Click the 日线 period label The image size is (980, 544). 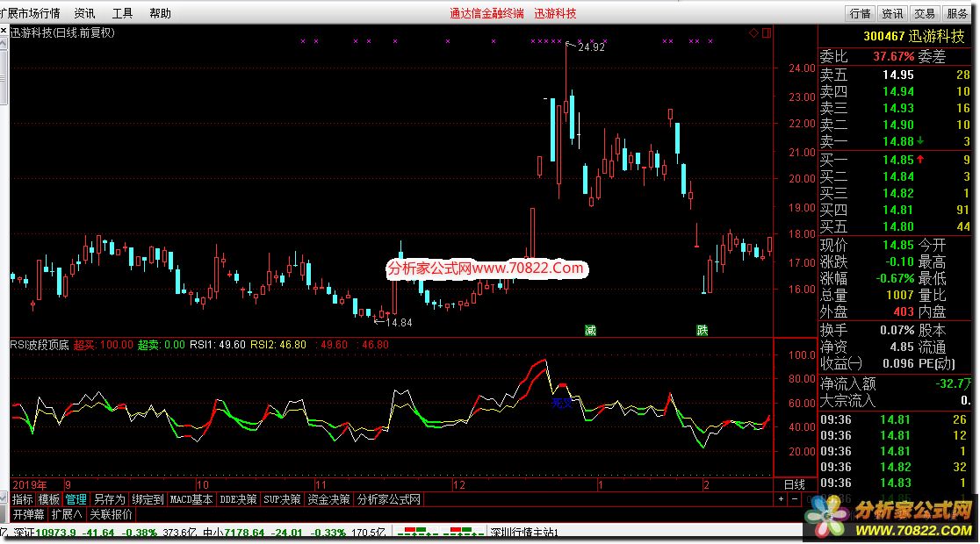click(795, 484)
